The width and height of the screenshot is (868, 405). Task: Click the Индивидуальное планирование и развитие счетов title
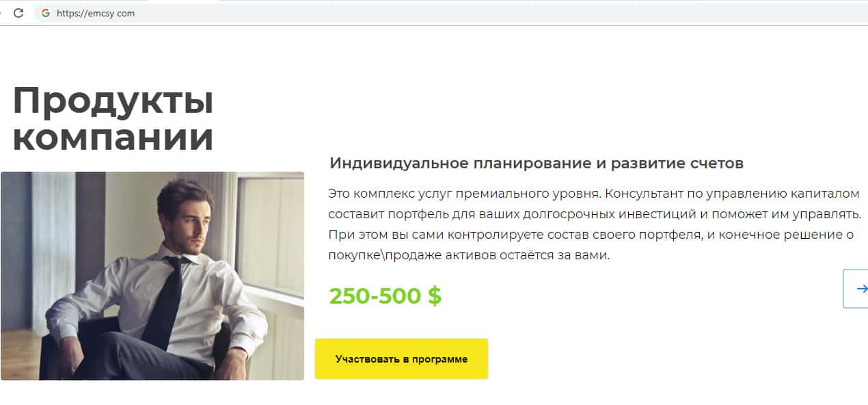[536, 164]
